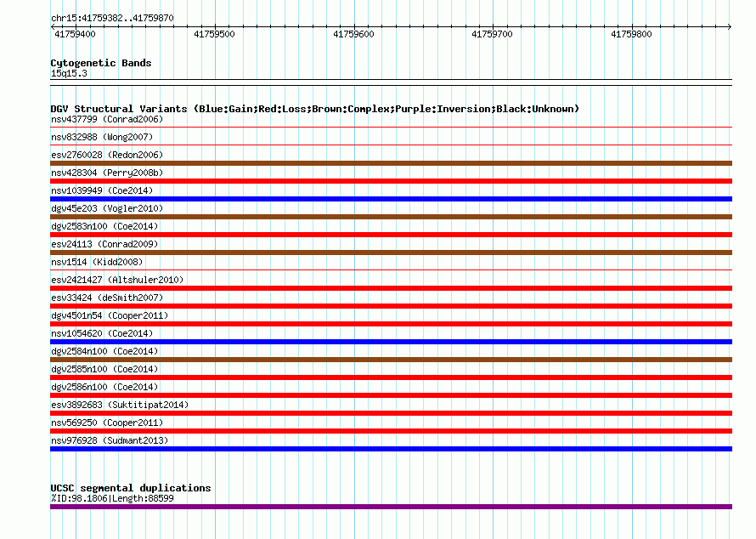The image size is (756, 539).
Task: Click the red bar under esv33424
Action: (391, 306)
